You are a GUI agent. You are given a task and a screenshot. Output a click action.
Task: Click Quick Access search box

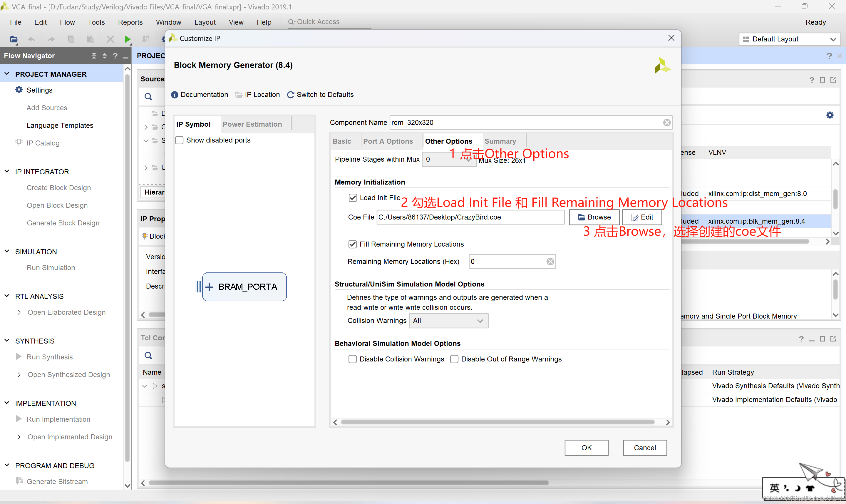[329, 22]
